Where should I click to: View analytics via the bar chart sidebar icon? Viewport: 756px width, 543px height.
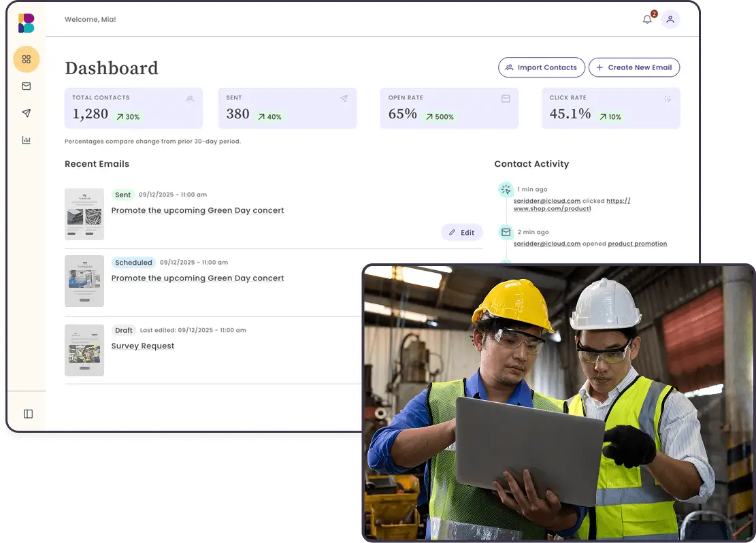click(26, 139)
